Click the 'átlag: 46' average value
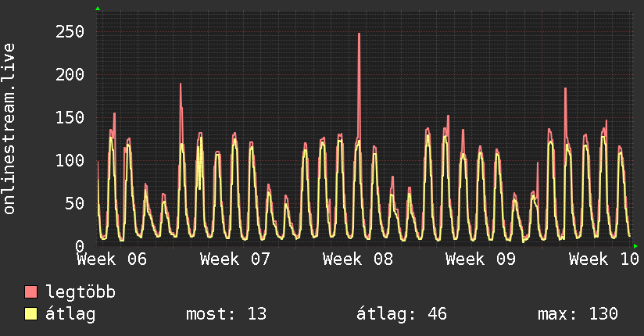The image size is (644, 336). (x=401, y=314)
